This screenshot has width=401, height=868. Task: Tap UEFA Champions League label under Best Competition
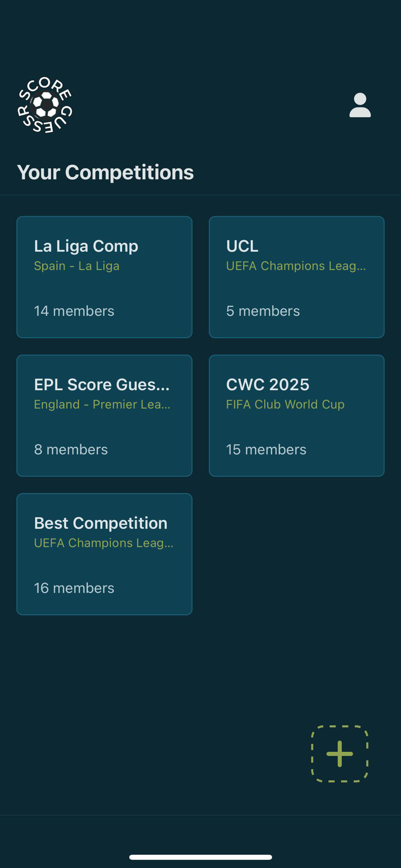tap(104, 543)
